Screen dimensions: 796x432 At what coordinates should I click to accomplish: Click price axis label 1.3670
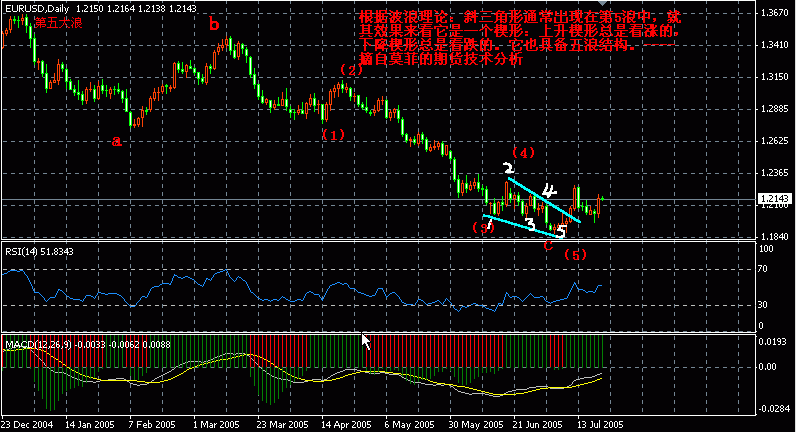tap(775, 13)
